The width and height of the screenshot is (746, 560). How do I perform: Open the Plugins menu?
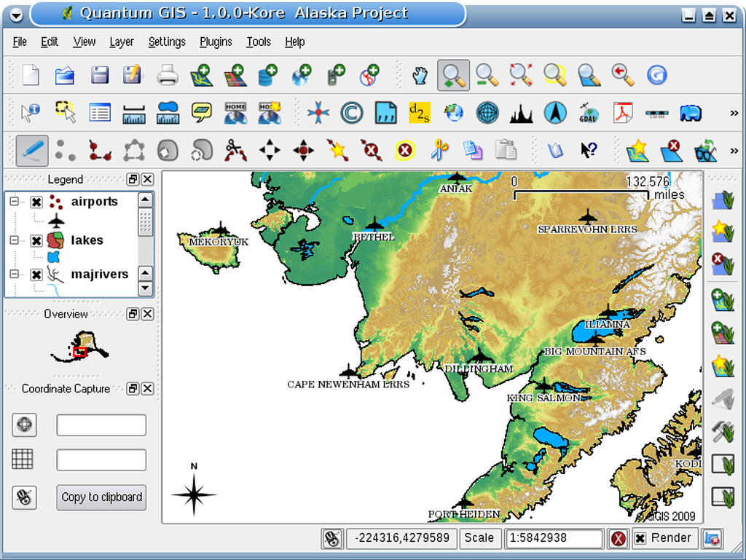[216, 42]
